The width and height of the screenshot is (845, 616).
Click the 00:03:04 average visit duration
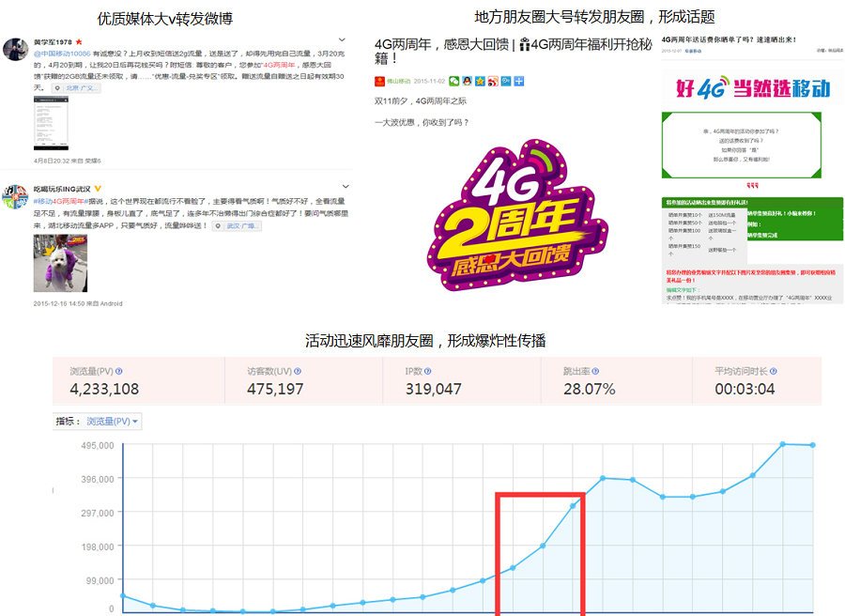745,389
